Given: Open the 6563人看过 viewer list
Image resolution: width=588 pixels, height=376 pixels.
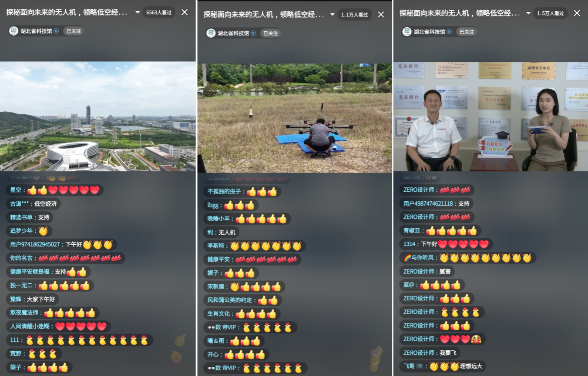Looking at the screenshot, I should click(159, 12).
